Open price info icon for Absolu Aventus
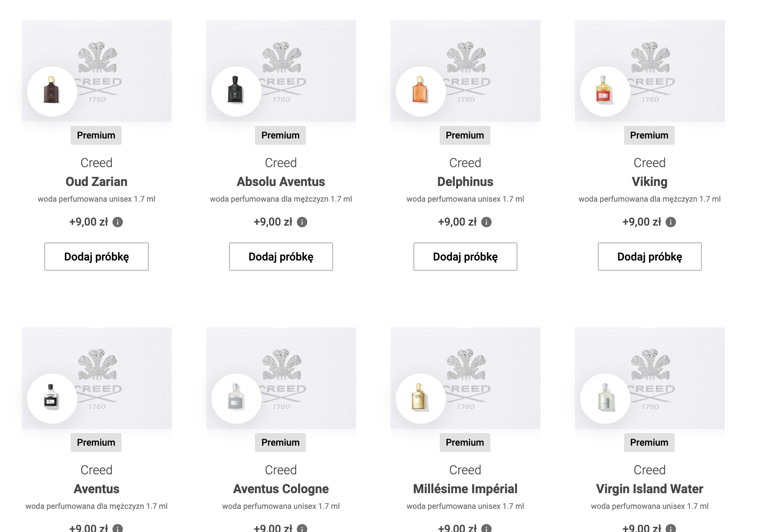The height and width of the screenshot is (532, 761). [x=302, y=222]
